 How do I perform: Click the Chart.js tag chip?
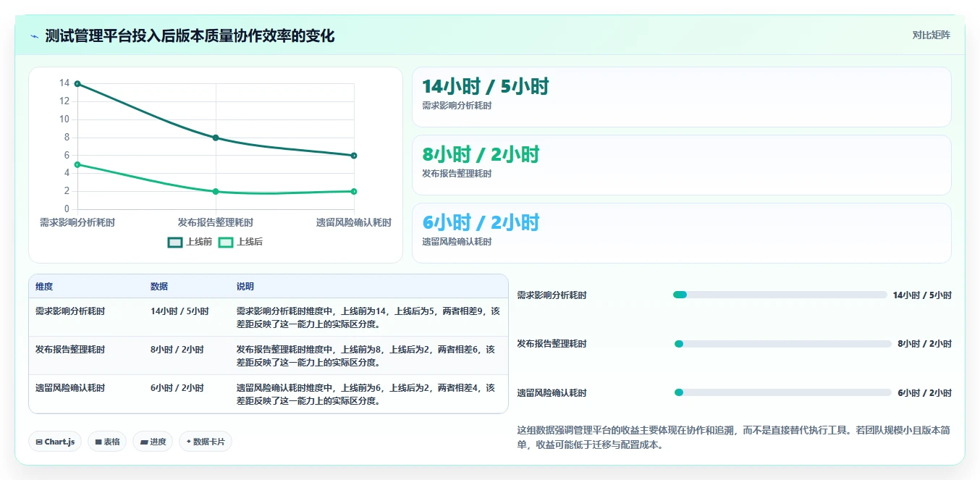[x=56, y=442]
